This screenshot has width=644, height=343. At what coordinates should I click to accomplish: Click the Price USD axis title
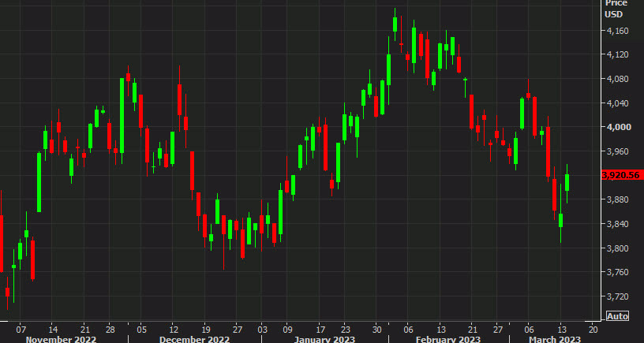pyautogui.click(x=616, y=9)
